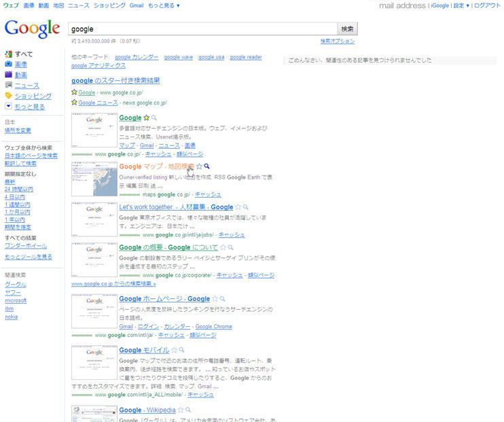This screenshot has width=504, height=422.
Task: Open ショッピング tag icon in sidebar
Action: [x=8, y=96]
